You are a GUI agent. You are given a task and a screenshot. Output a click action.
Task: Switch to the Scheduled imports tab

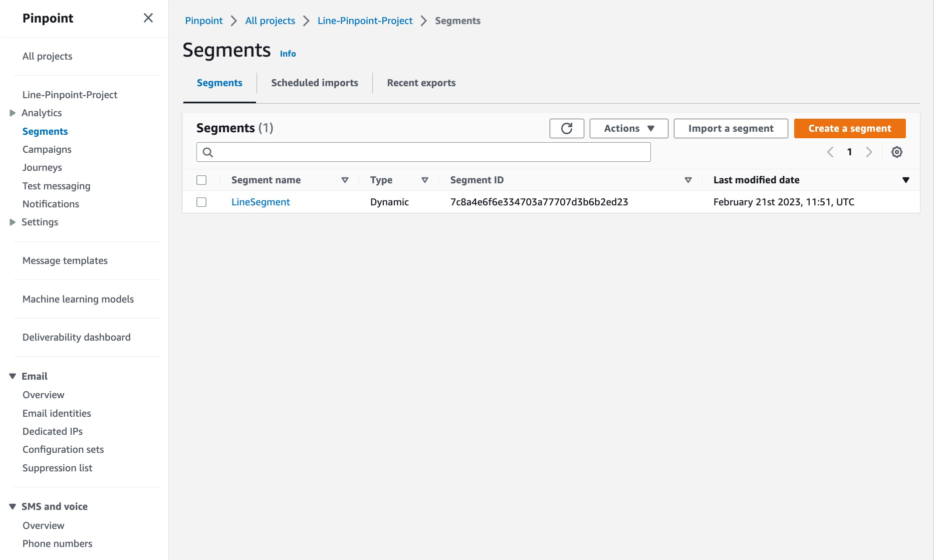coord(314,83)
